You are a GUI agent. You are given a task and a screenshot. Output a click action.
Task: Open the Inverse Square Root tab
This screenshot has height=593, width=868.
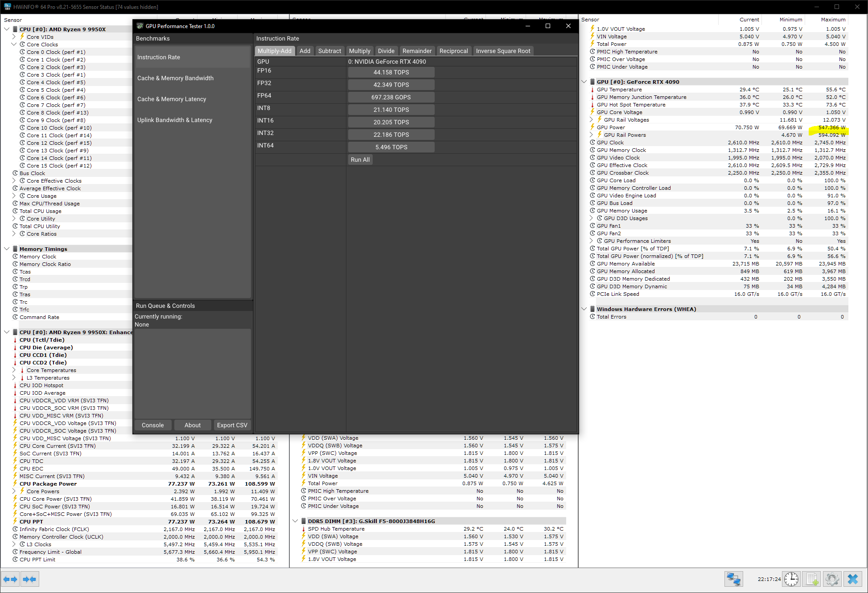(502, 51)
